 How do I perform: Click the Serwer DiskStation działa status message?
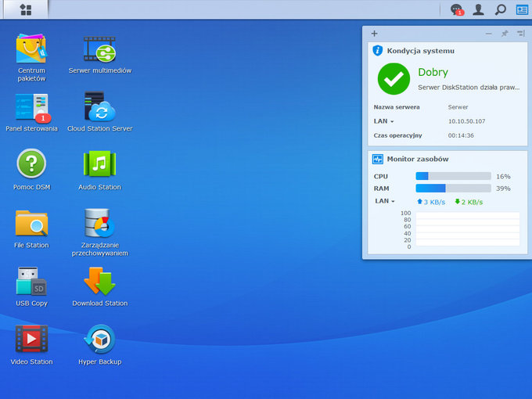click(x=469, y=88)
